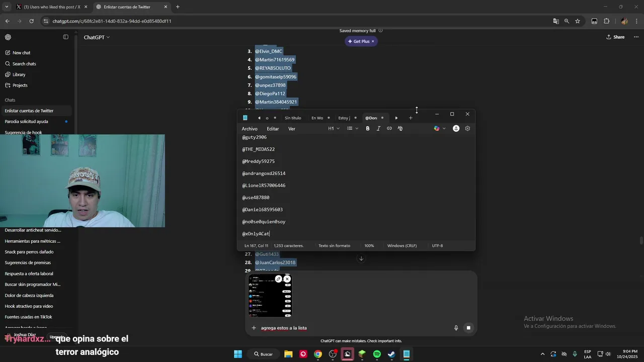644x362 pixels.
Task: Open a new browser tab
Action: coord(178,7)
